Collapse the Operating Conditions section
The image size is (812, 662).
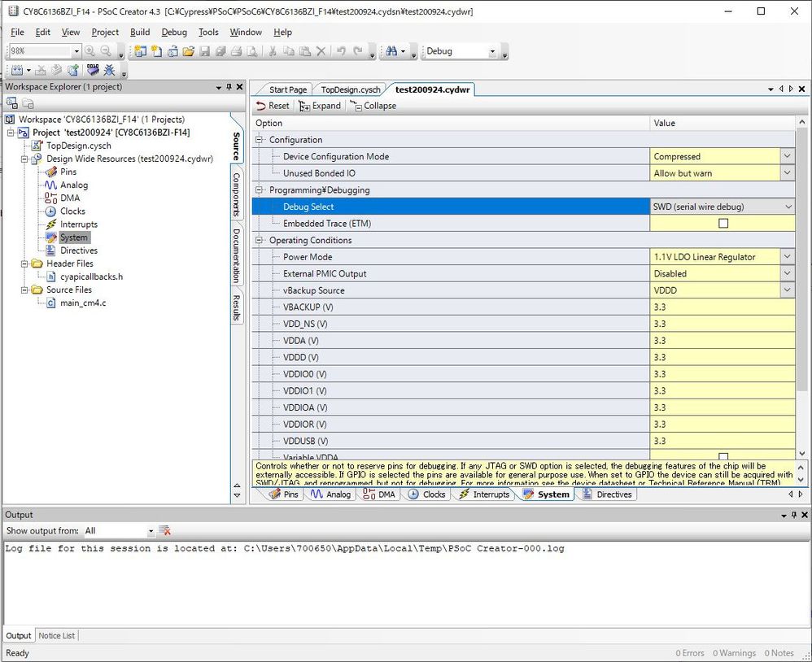[260, 241]
